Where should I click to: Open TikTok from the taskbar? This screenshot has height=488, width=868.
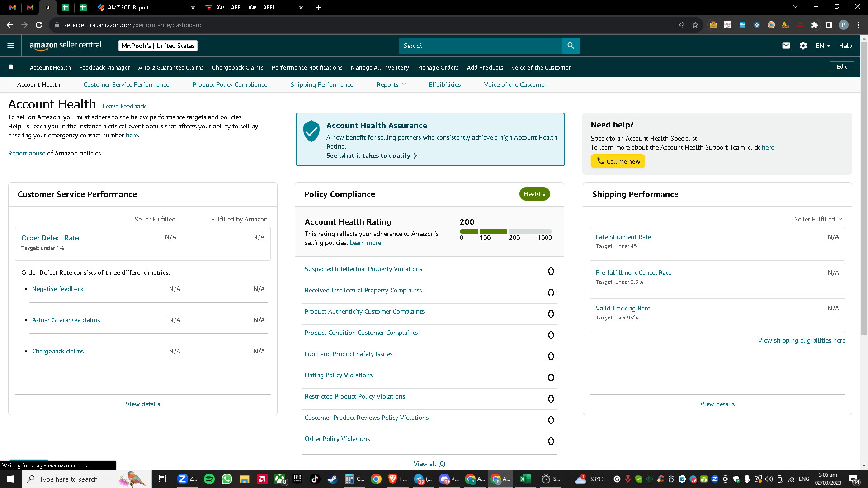(315, 479)
